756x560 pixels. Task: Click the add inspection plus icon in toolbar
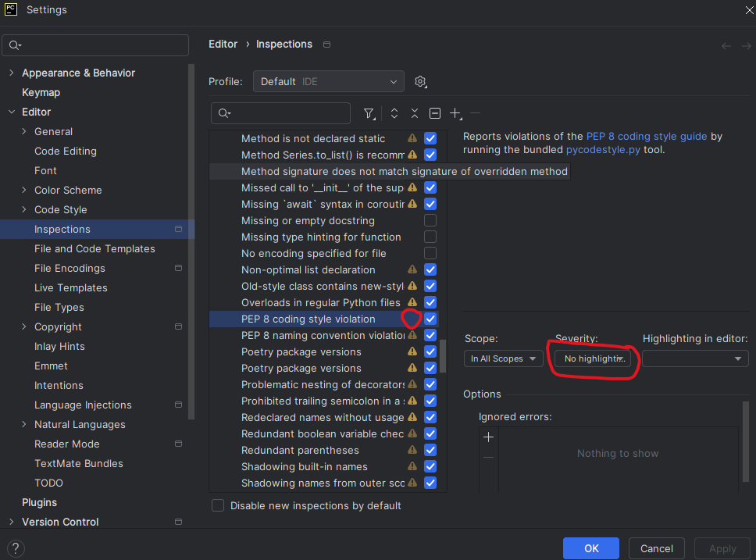pyautogui.click(x=455, y=113)
